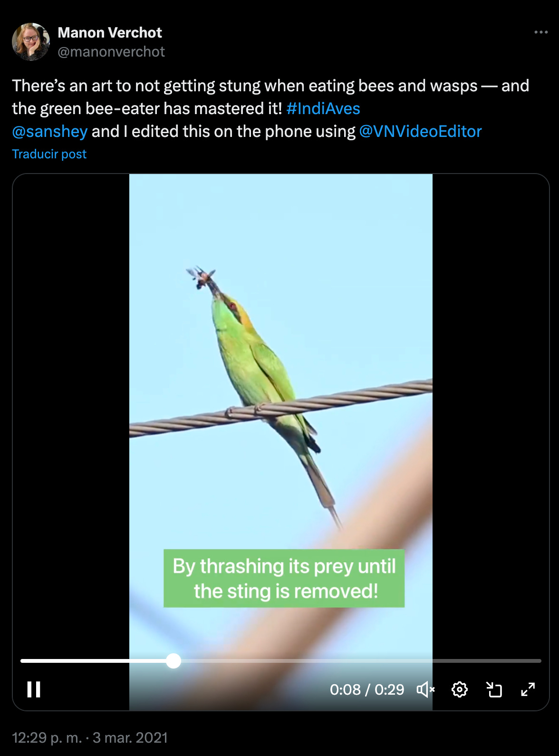
Task: Open Manon Verchot's profile picture
Action: (31, 42)
